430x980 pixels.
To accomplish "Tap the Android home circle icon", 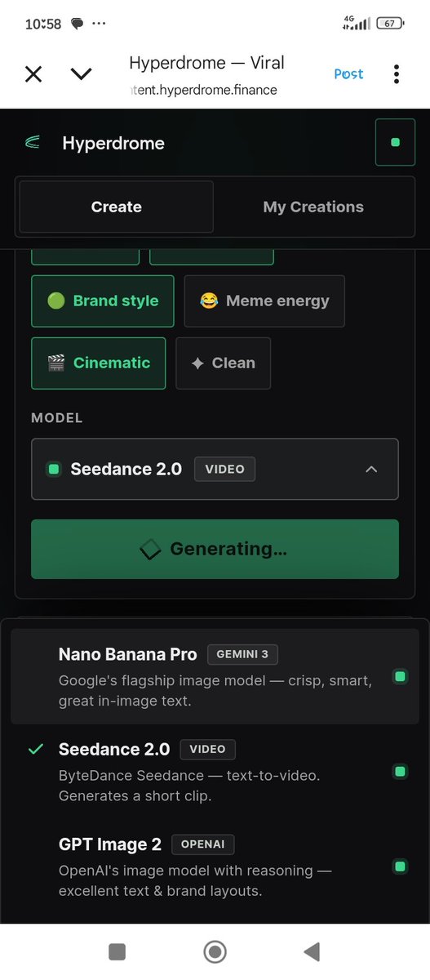I will [x=215, y=951].
